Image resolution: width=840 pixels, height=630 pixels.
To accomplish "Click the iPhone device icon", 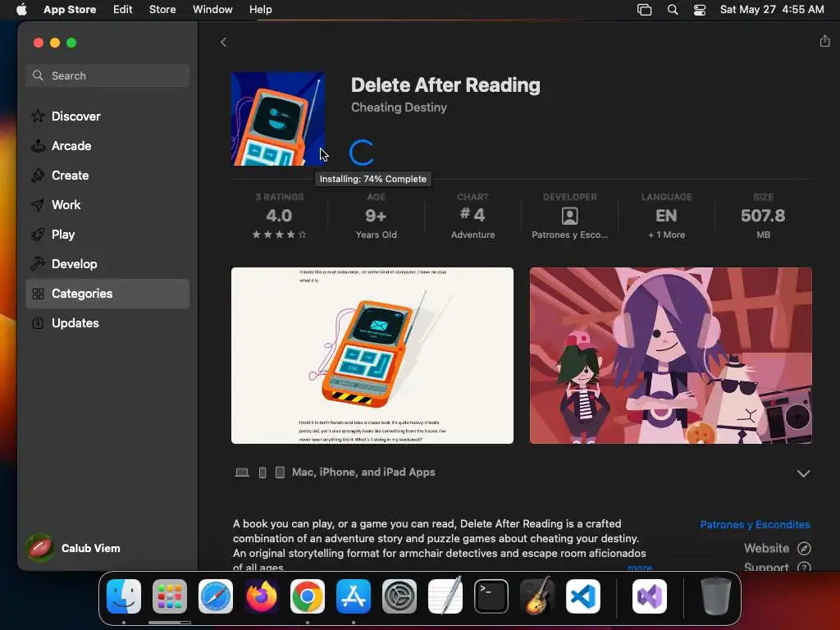I will pos(262,472).
